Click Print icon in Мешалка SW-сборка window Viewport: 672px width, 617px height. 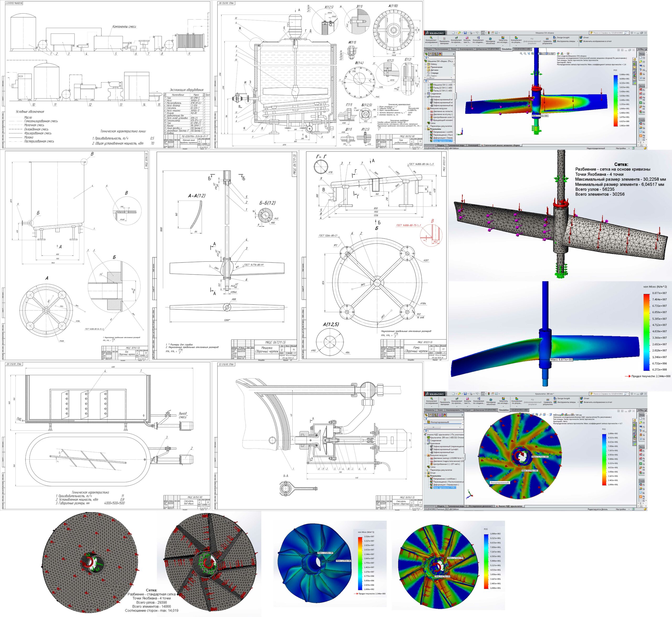pos(471,33)
